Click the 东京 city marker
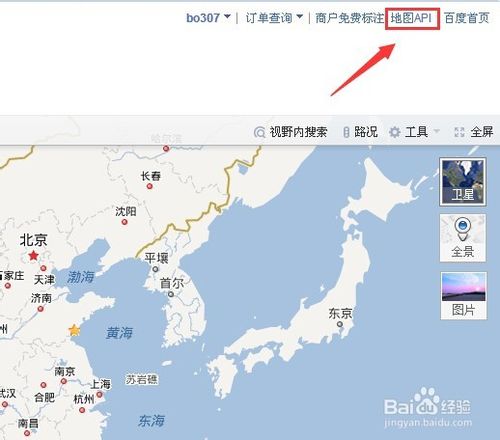 (x=340, y=324)
